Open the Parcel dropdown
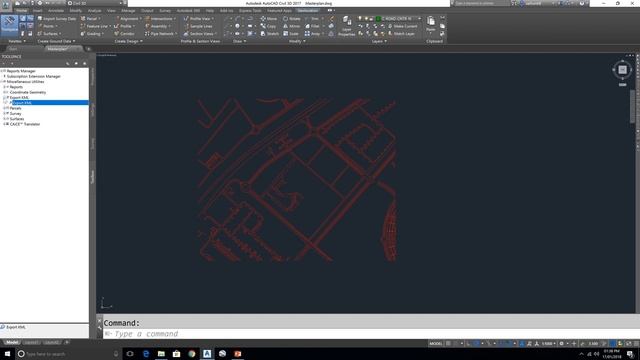Image resolution: width=640 pixels, height=360 pixels. [x=90, y=19]
